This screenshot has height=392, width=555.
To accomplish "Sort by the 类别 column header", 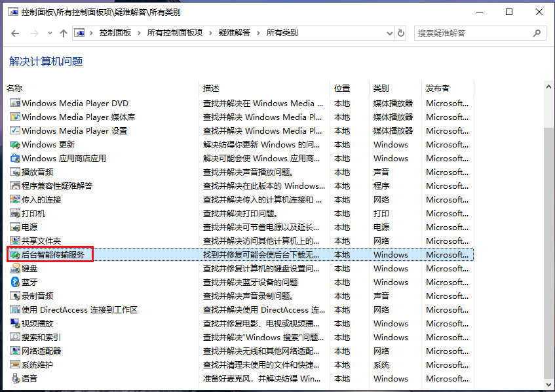I will pos(381,88).
